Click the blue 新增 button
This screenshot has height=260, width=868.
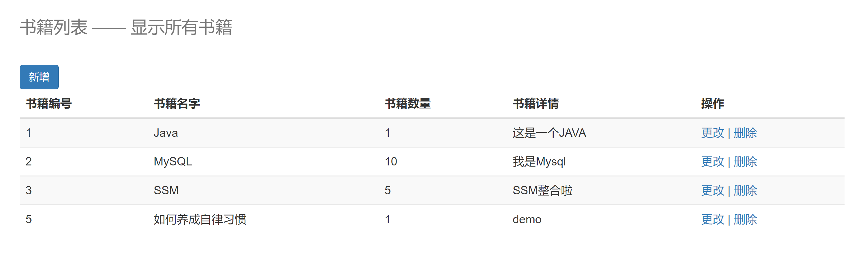click(x=39, y=77)
